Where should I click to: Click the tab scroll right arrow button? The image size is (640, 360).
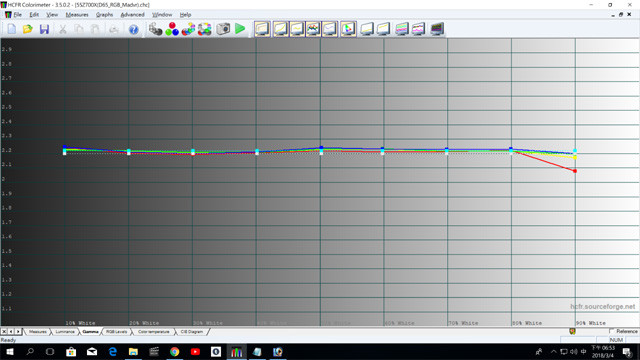pos(18,331)
